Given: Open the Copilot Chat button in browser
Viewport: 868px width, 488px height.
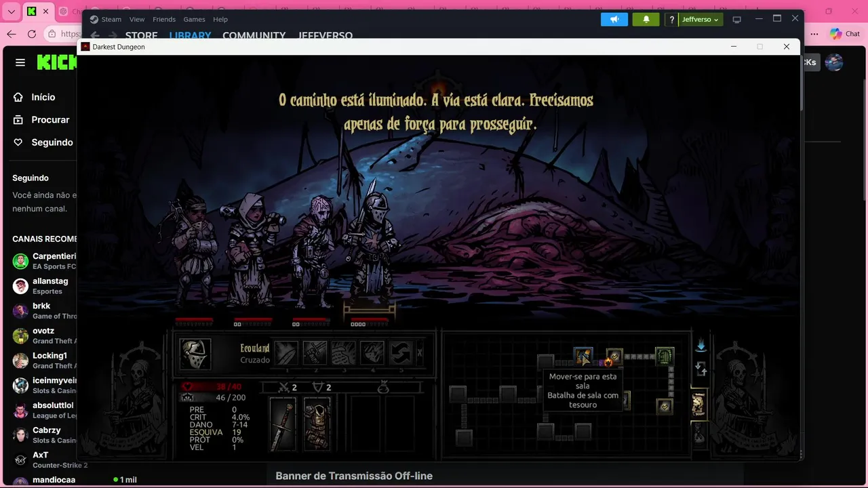Looking at the screenshot, I should point(844,34).
